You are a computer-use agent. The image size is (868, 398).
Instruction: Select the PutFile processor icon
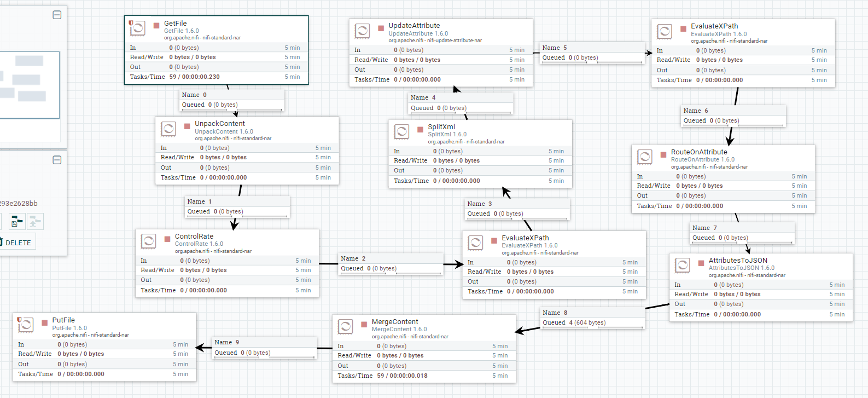[x=26, y=325]
